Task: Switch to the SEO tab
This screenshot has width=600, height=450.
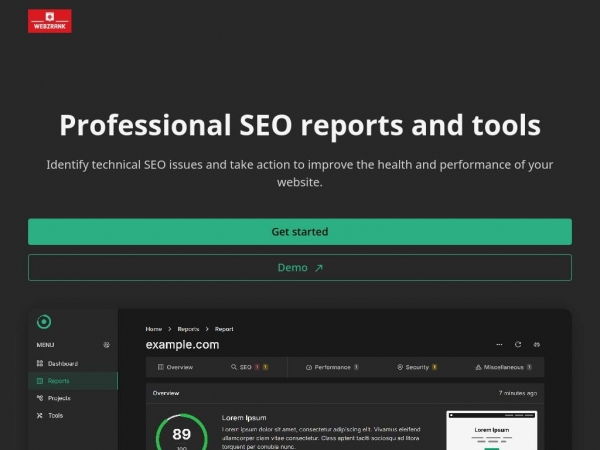Action: pos(249,367)
